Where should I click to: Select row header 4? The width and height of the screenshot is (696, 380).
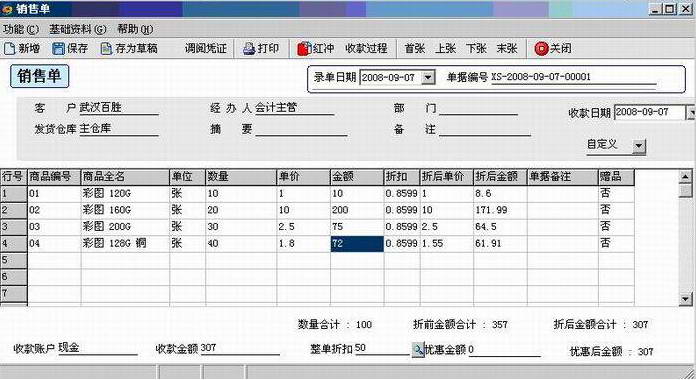(14, 244)
